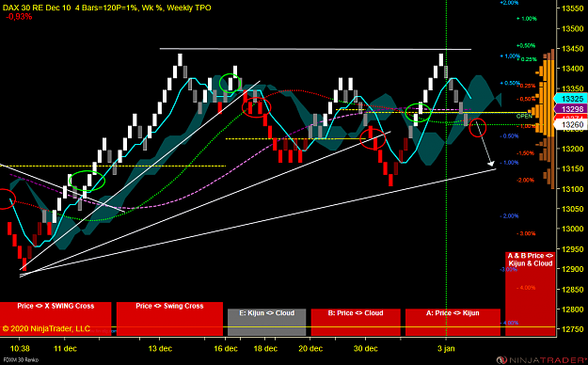Click the orange '-3.00%' level label
The height and width of the screenshot is (365, 588).
pyautogui.click(x=526, y=233)
